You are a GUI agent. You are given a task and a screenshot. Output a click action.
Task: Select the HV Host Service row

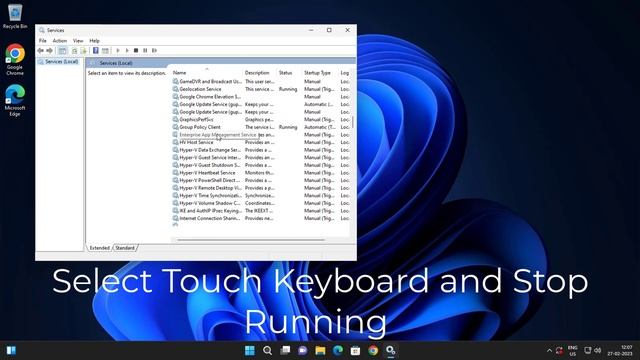click(x=260, y=142)
